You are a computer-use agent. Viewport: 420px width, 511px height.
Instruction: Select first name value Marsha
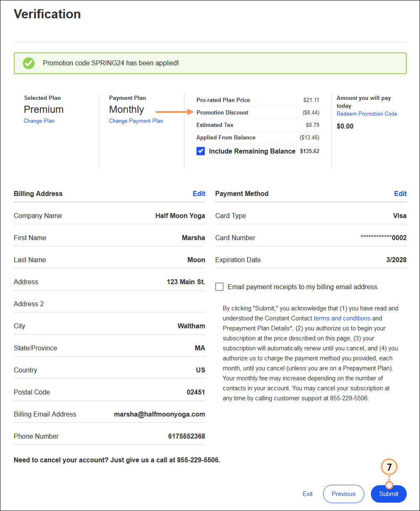tap(194, 238)
